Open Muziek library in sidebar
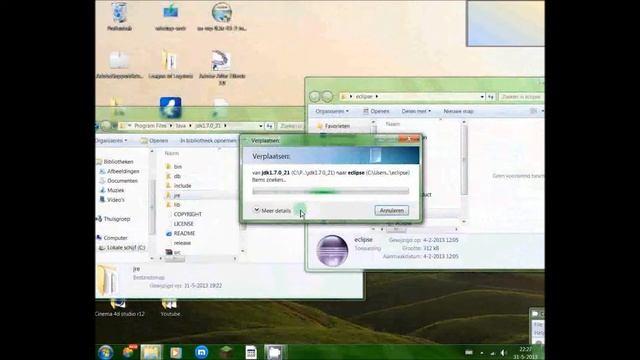 tap(112, 190)
